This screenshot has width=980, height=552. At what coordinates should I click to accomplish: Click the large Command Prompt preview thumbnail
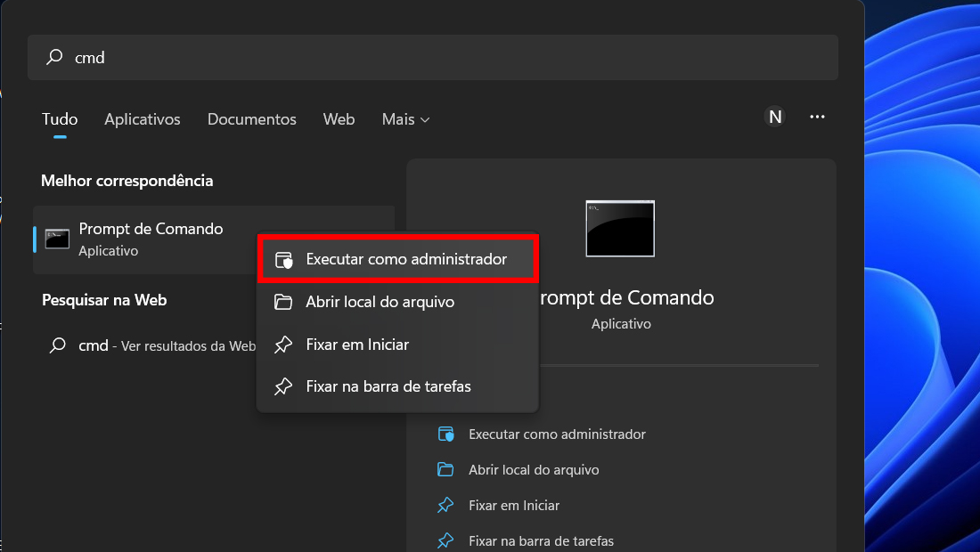pyautogui.click(x=620, y=229)
